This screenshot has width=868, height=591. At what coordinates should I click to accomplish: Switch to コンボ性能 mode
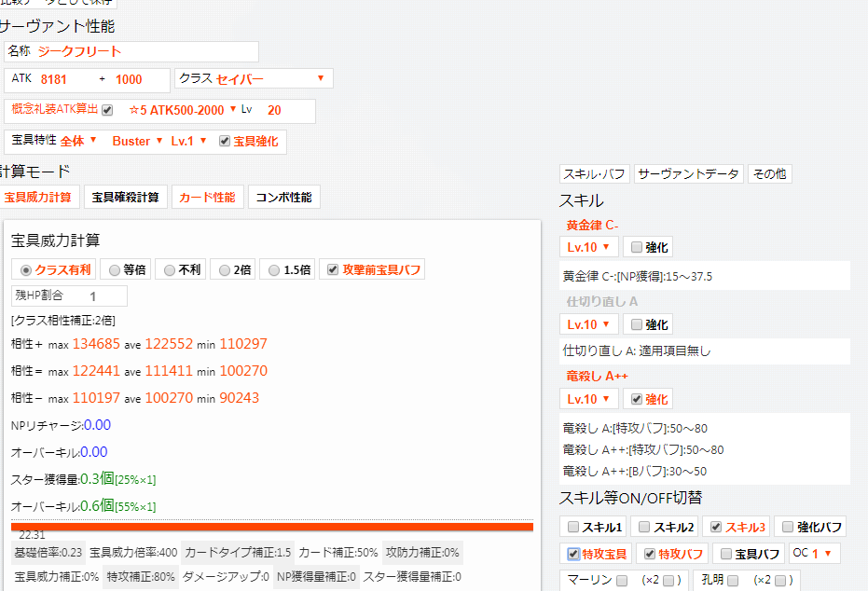[284, 197]
